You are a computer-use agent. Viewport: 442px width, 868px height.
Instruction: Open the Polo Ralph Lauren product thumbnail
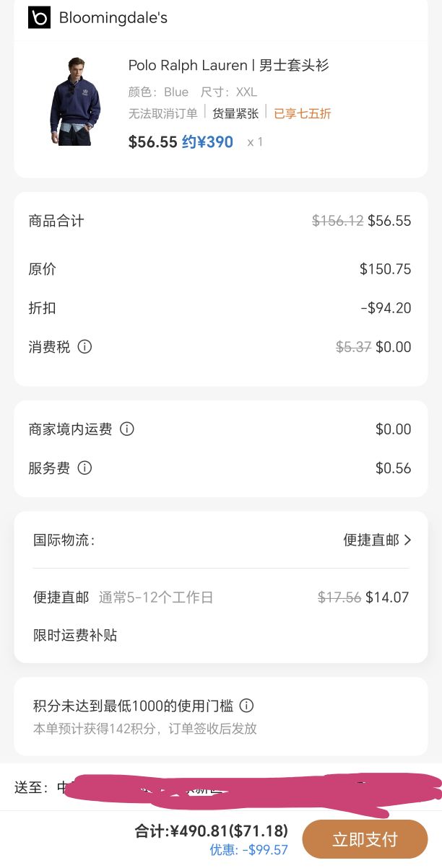click(75, 101)
